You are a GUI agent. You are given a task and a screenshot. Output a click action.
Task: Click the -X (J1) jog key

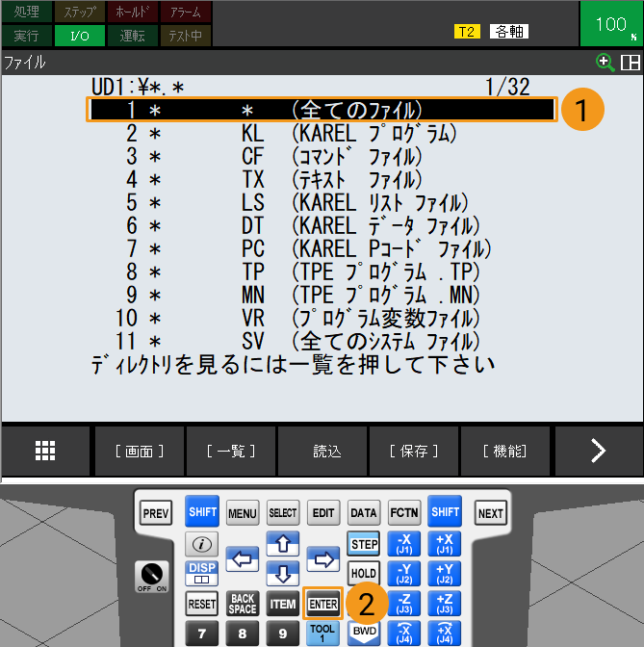point(404,544)
